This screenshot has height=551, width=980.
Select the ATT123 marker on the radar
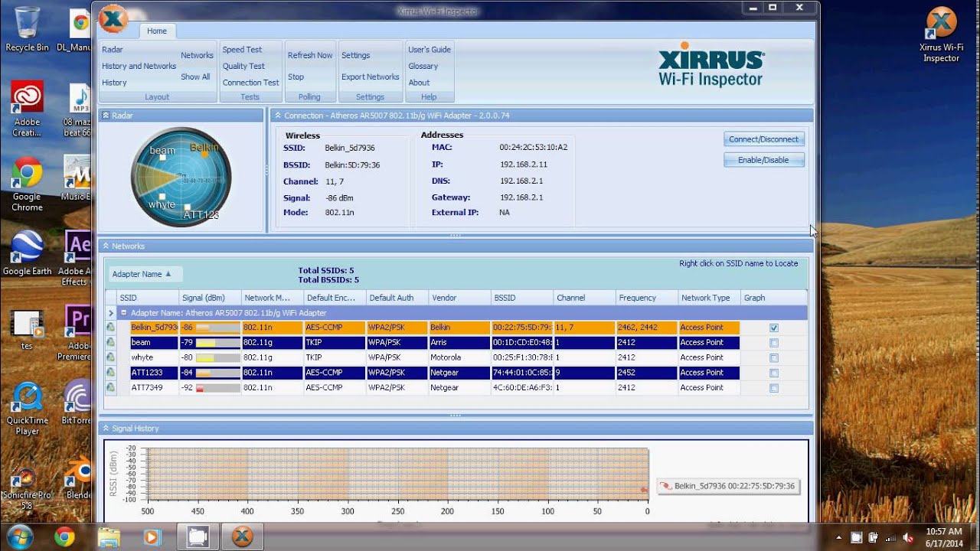(188, 207)
